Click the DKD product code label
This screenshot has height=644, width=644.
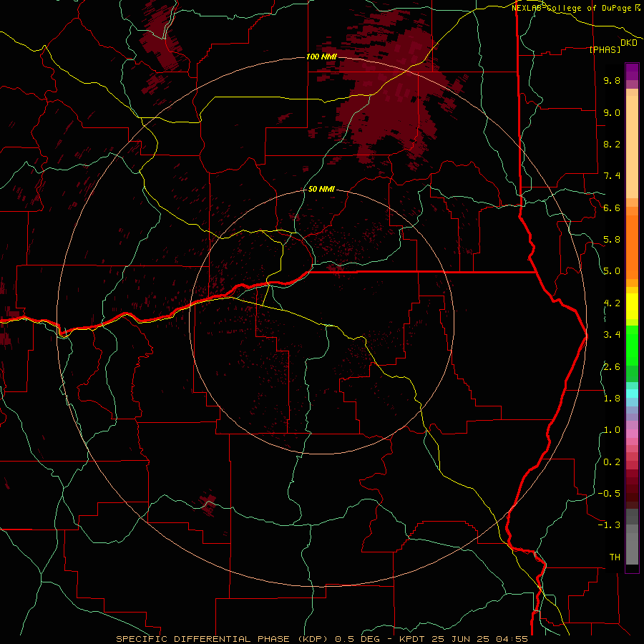629,42
